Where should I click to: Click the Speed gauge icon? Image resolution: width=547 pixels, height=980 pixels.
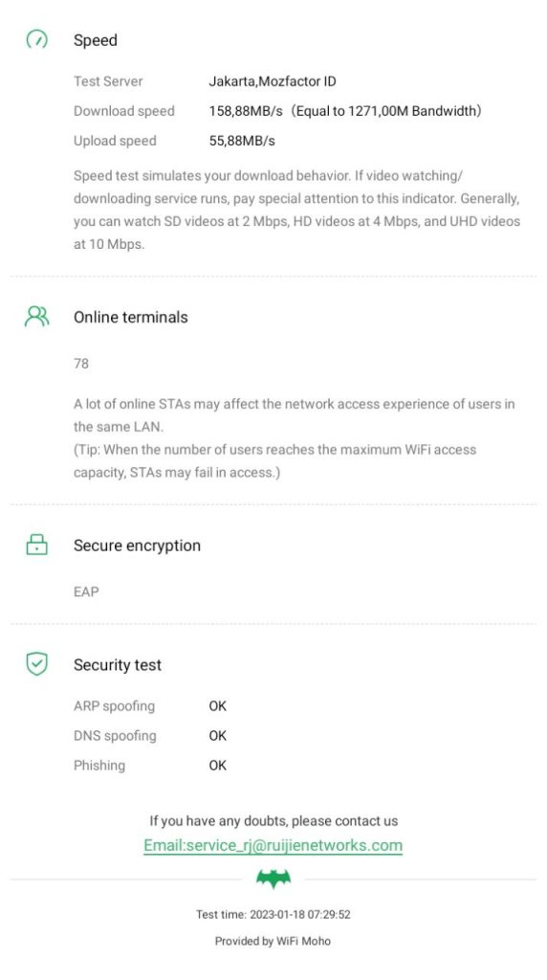click(37, 39)
